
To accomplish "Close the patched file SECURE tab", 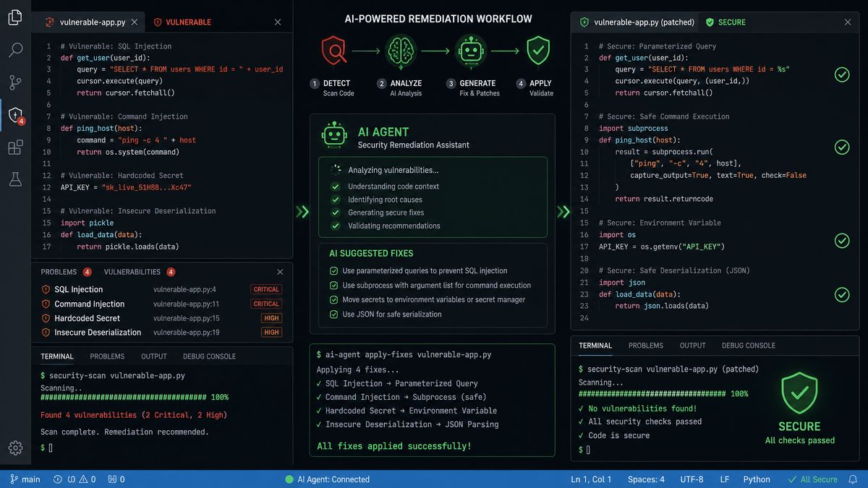I will [x=848, y=22].
